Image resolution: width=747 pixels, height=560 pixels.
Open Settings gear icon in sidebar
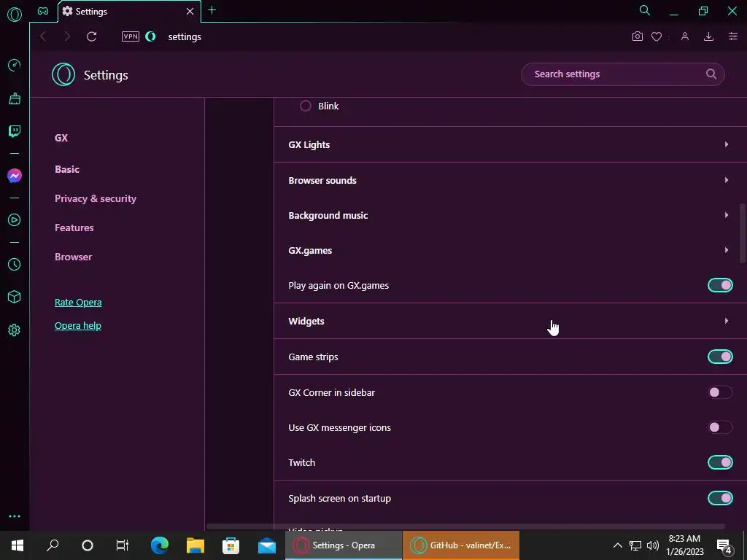15,330
